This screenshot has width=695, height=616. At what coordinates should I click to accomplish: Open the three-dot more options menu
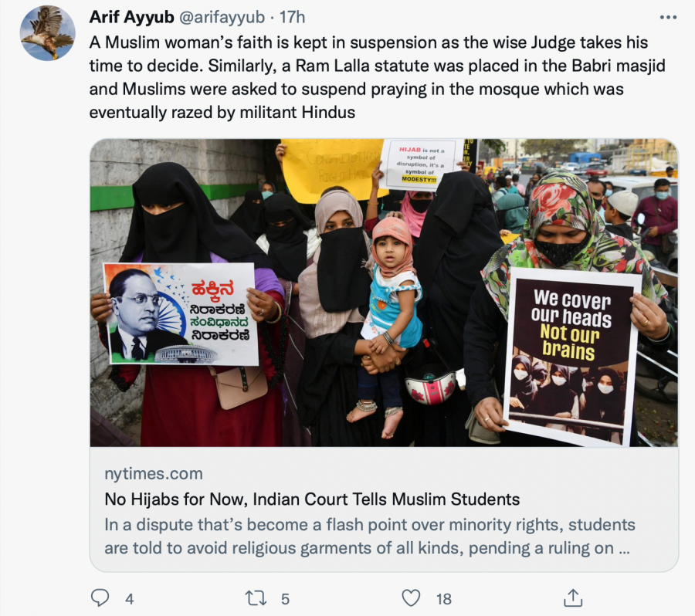(668, 17)
